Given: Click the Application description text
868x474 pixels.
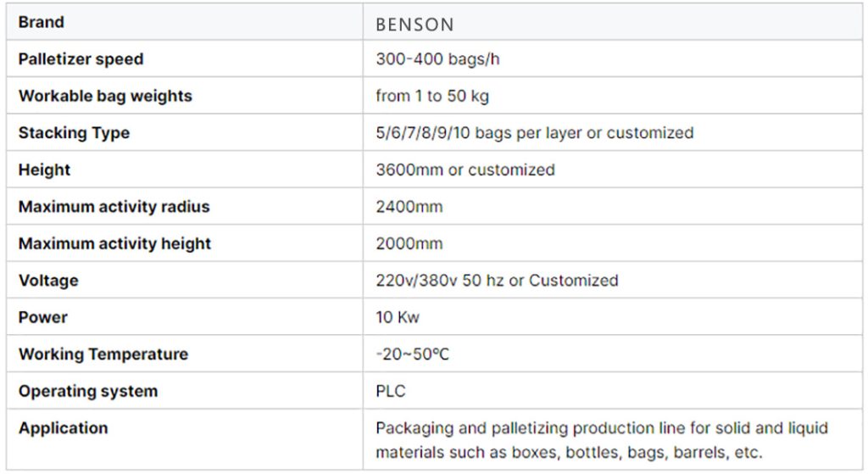Looking at the screenshot, I should [x=601, y=439].
